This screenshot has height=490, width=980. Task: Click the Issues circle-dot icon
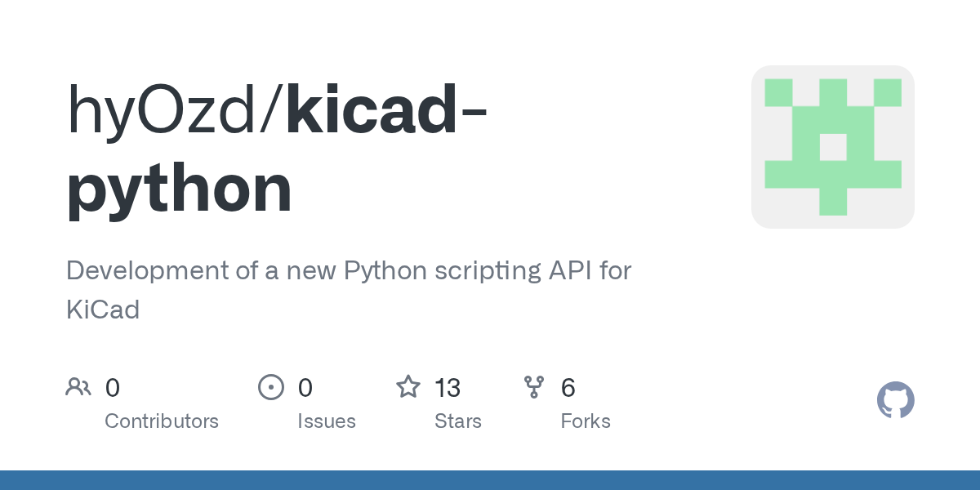pyautogui.click(x=271, y=387)
